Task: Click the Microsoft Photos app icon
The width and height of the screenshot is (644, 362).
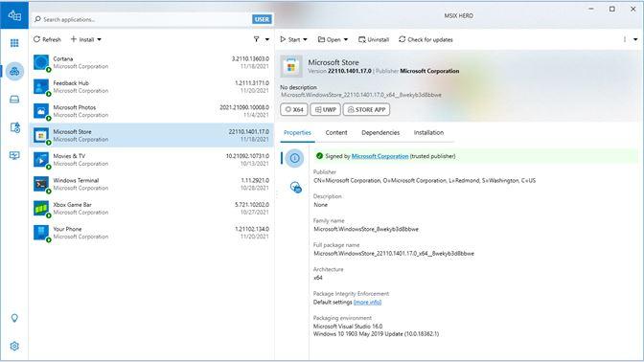Action: (x=41, y=111)
